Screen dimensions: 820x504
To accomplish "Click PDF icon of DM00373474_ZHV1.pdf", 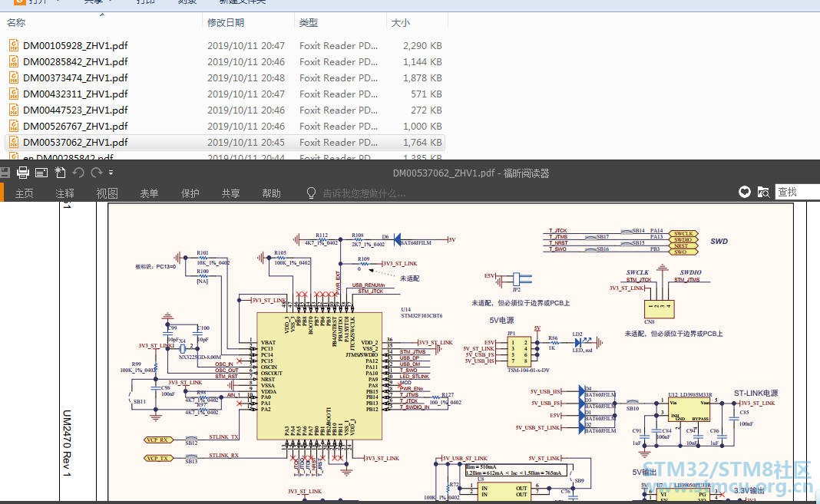I will click(x=14, y=77).
